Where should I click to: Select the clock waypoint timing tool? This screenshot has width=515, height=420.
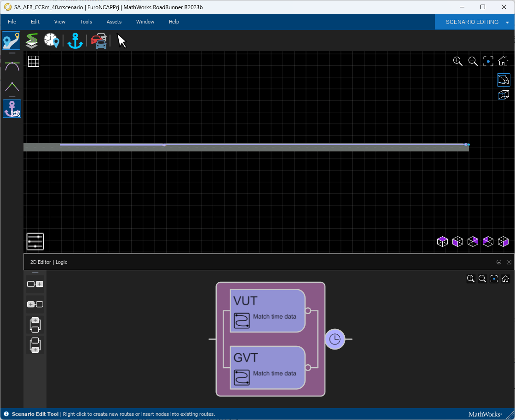pos(51,41)
